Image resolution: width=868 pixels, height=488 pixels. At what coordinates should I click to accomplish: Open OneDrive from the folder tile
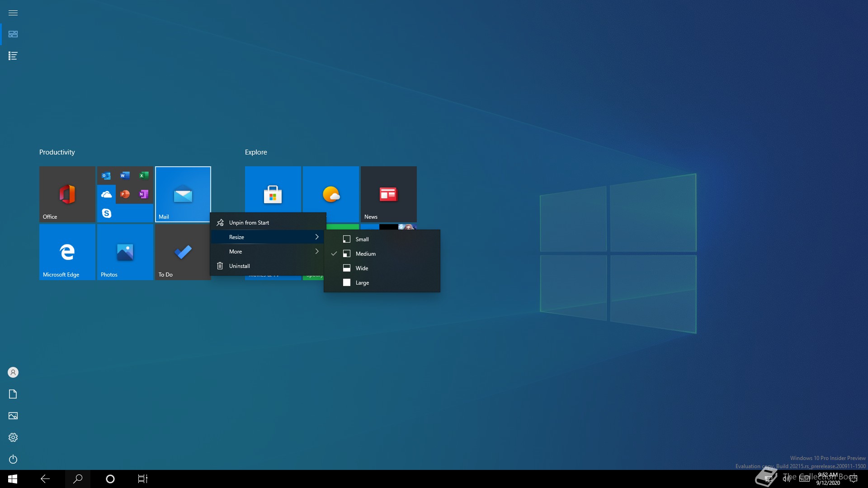pos(106,194)
